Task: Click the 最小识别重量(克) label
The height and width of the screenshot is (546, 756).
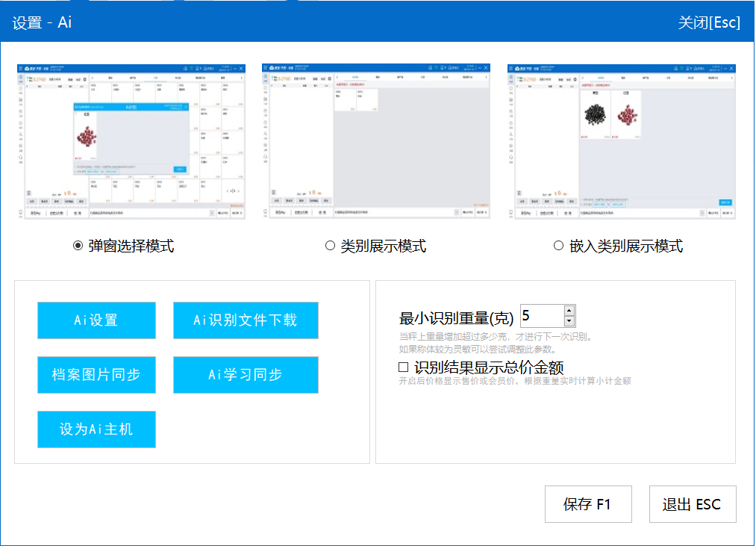Action: pos(456,317)
